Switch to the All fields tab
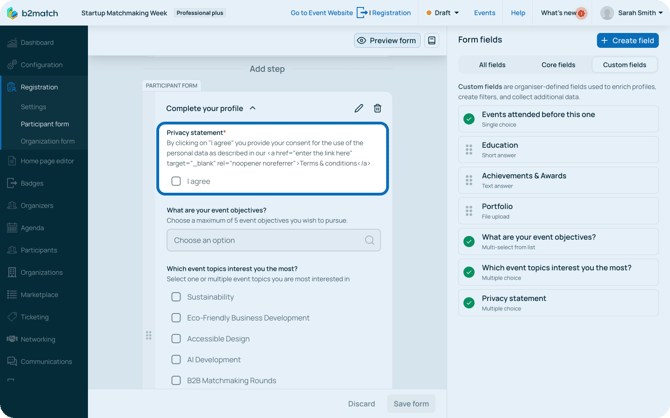The image size is (670, 418). pos(492,65)
